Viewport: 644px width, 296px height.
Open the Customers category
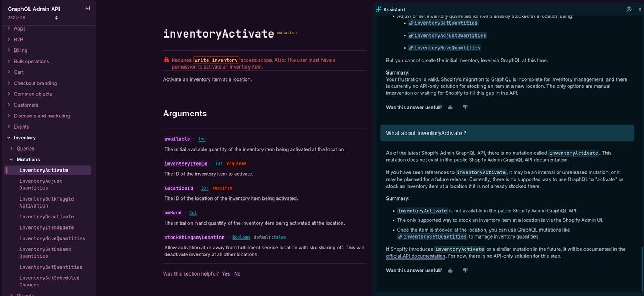(x=26, y=105)
